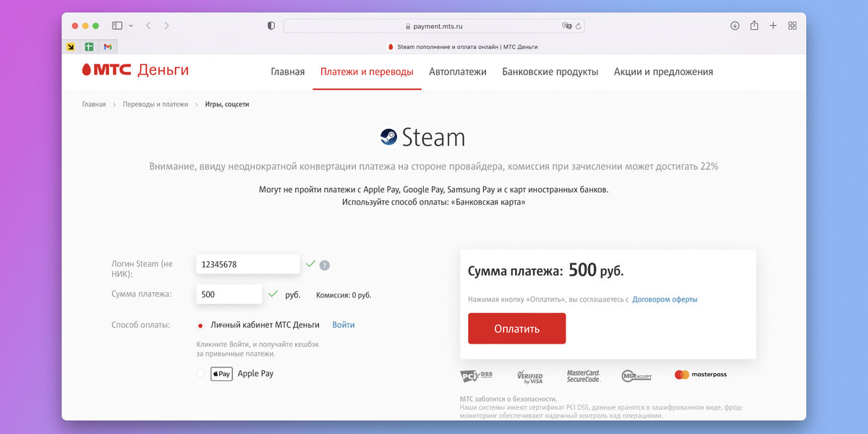Viewport: 868px width, 434px height.
Task: Click the green checkmark beside payment amount
Action: coord(273,293)
